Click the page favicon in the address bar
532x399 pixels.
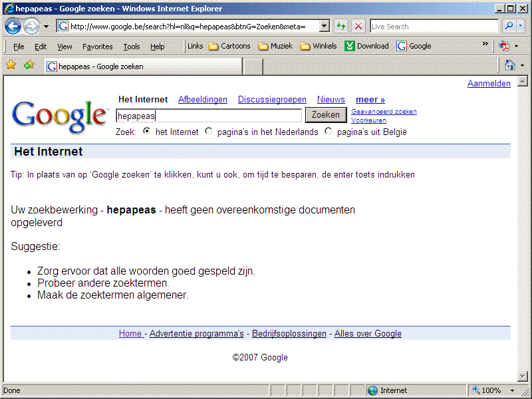pos(63,26)
